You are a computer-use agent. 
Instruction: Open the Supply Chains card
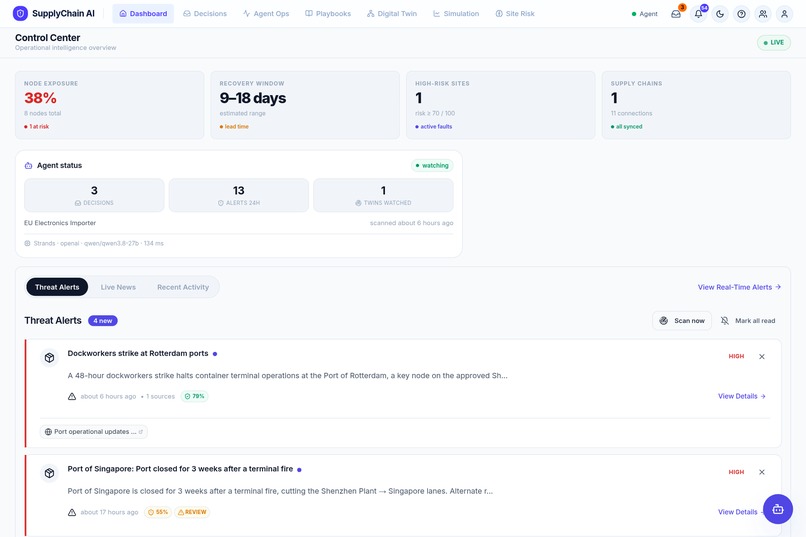[696, 105]
